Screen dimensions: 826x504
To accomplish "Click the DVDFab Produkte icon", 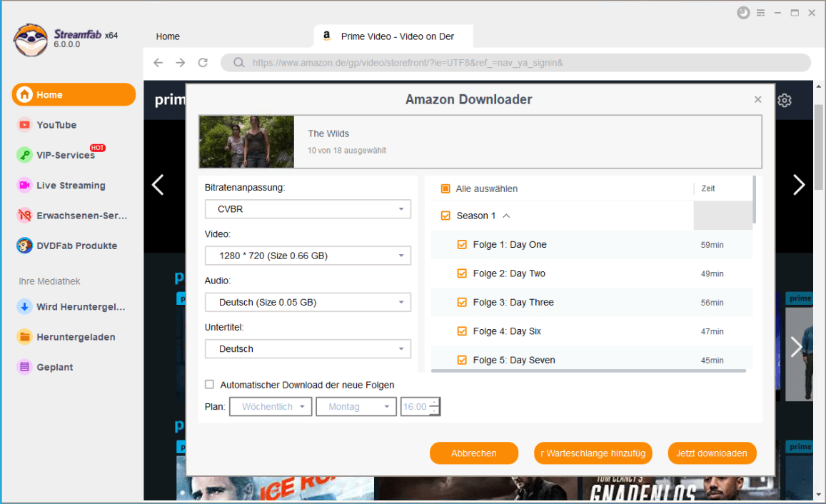I will [x=24, y=246].
